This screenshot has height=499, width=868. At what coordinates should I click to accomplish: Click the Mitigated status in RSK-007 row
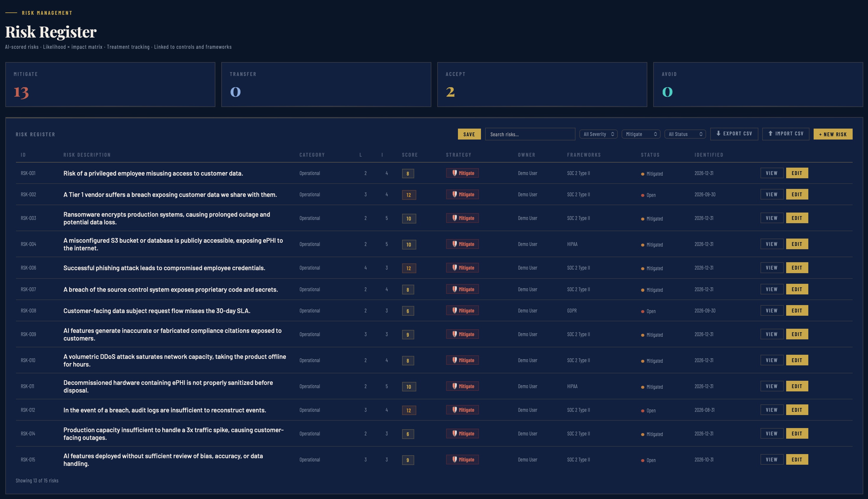tap(652, 290)
